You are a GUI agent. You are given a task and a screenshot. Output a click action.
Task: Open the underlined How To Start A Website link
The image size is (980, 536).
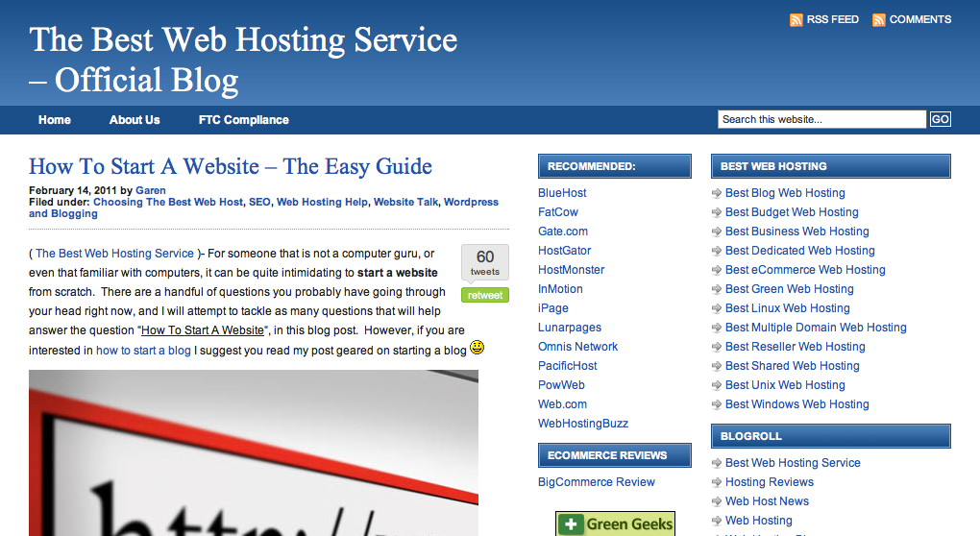(203, 329)
